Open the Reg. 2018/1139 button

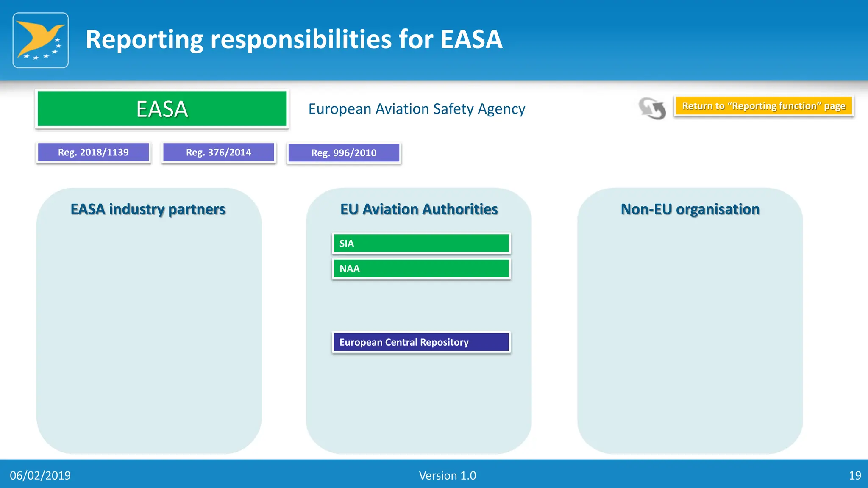[x=93, y=152]
